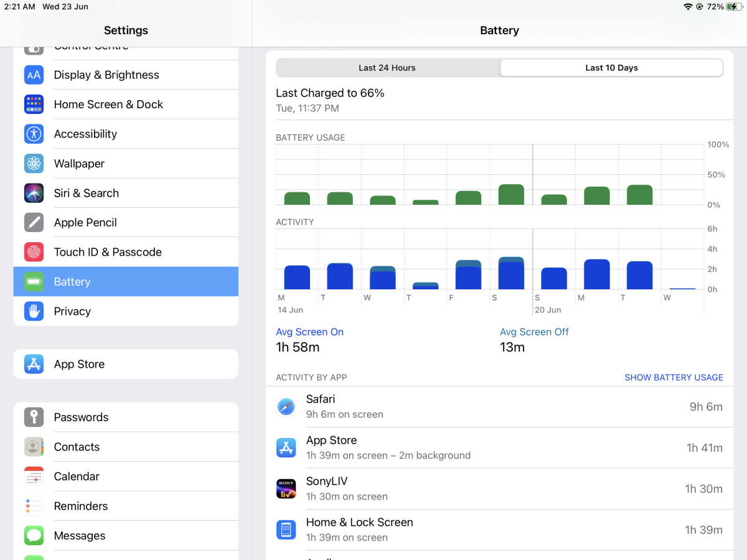Tap Avg Screen On label
The width and height of the screenshot is (747, 560).
tap(309, 332)
